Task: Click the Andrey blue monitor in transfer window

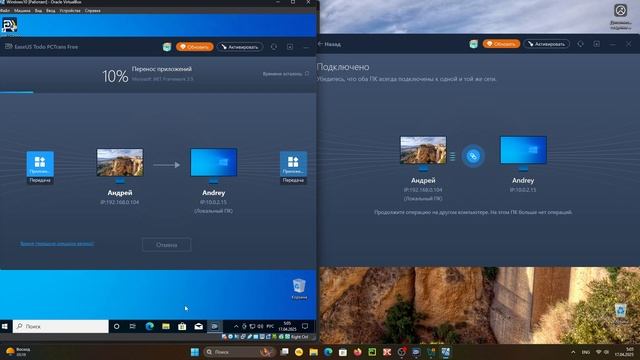Action: [x=214, y=162]
